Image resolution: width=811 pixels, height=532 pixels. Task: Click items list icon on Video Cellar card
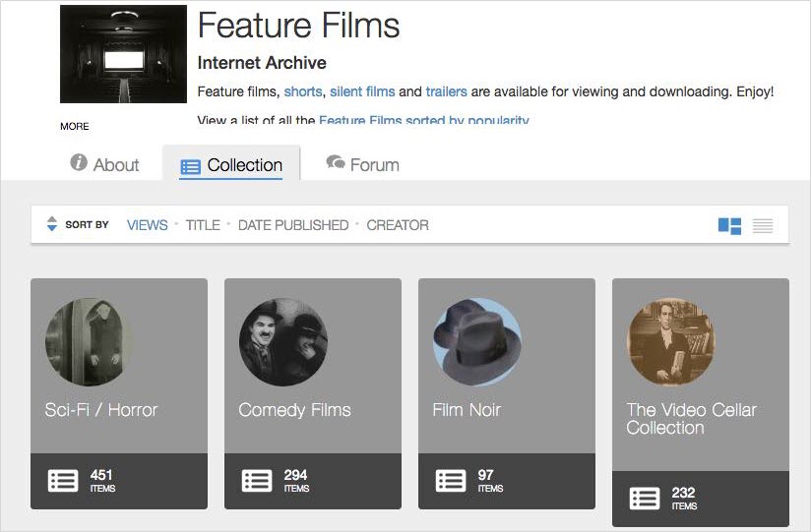[645, 499]
